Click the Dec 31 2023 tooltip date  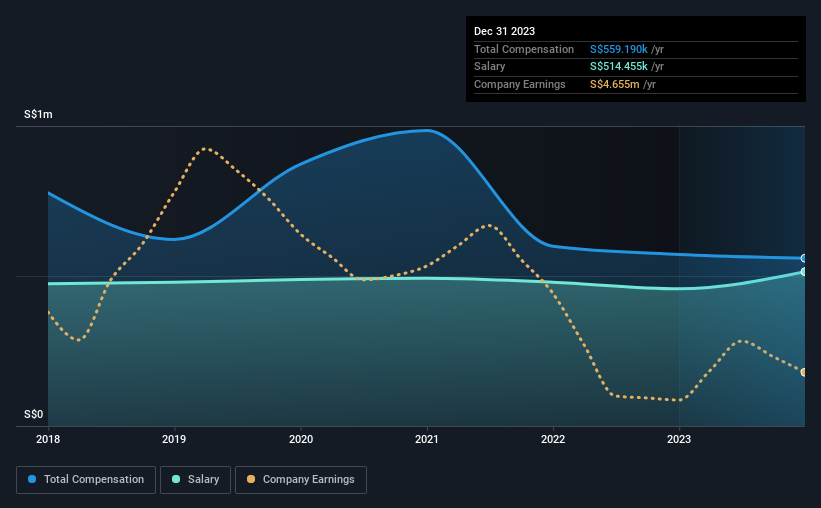click(504, 31)
